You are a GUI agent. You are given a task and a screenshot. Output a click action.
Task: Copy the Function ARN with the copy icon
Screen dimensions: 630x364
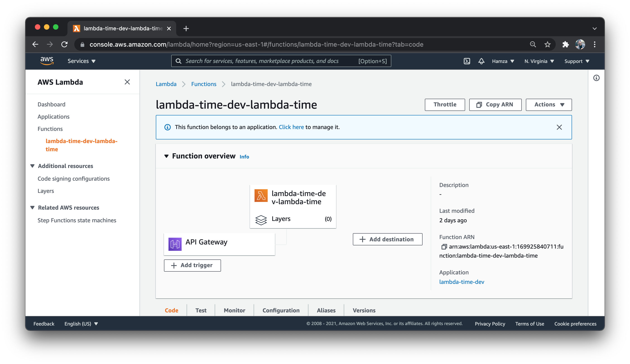tap(444, 247)
